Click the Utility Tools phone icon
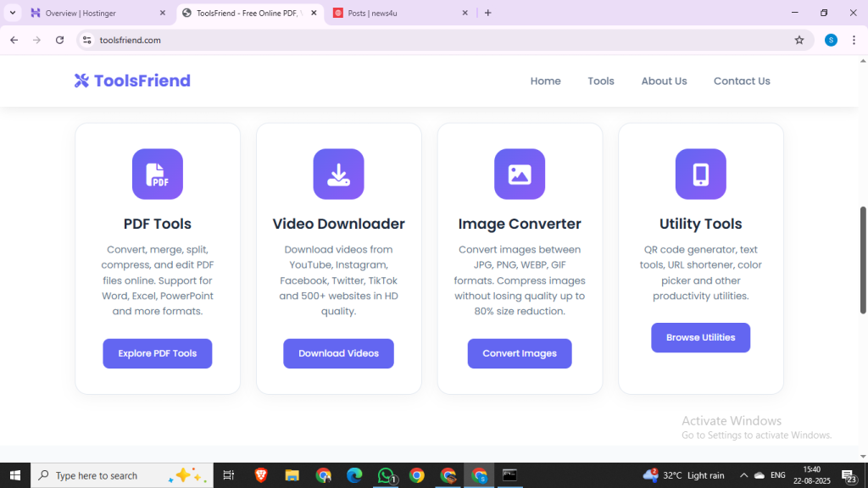868x488 pixels. coord(700,175)
